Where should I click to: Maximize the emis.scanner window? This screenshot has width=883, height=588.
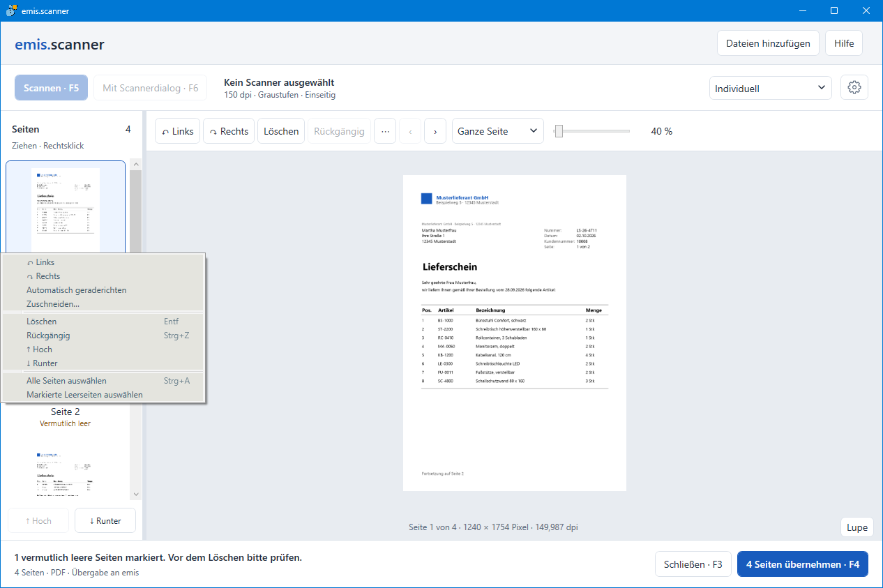[834, 10]
